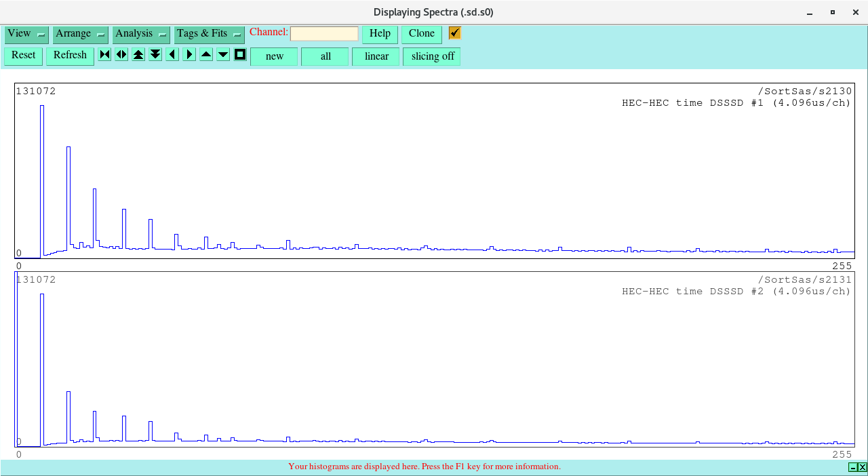Click the double down-arrow vertical scale icon
This screenshot has width=868, height=476.
point(155,54)
